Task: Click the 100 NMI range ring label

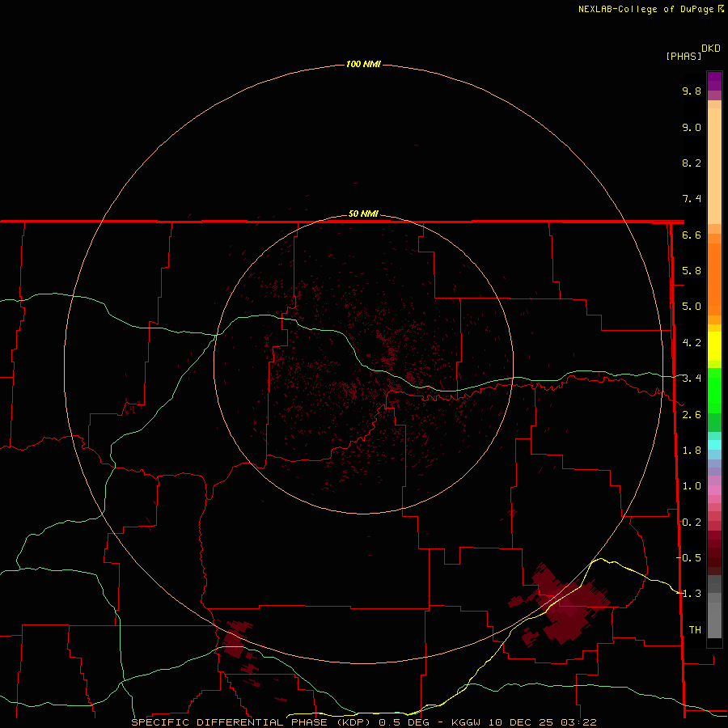Action: pos(363,64)
